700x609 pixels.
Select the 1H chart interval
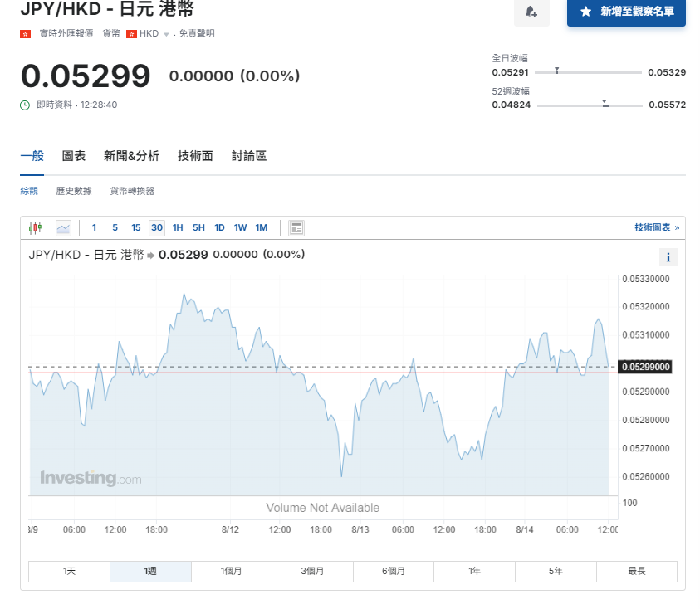click(178, 227)
